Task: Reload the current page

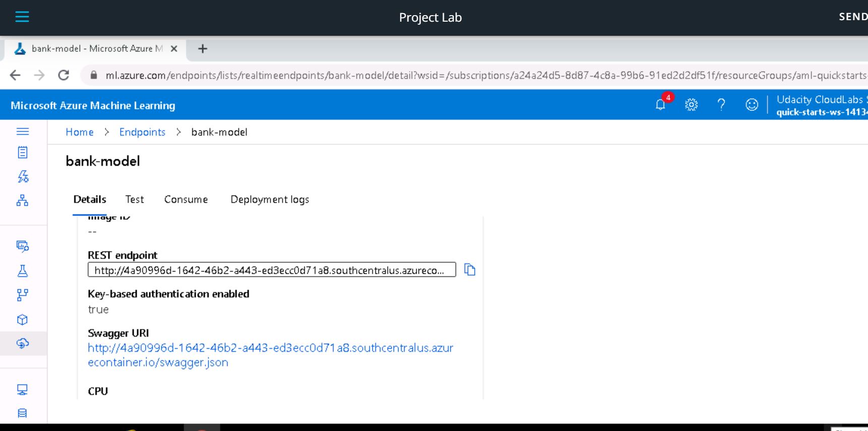Action: click(64, 75)
